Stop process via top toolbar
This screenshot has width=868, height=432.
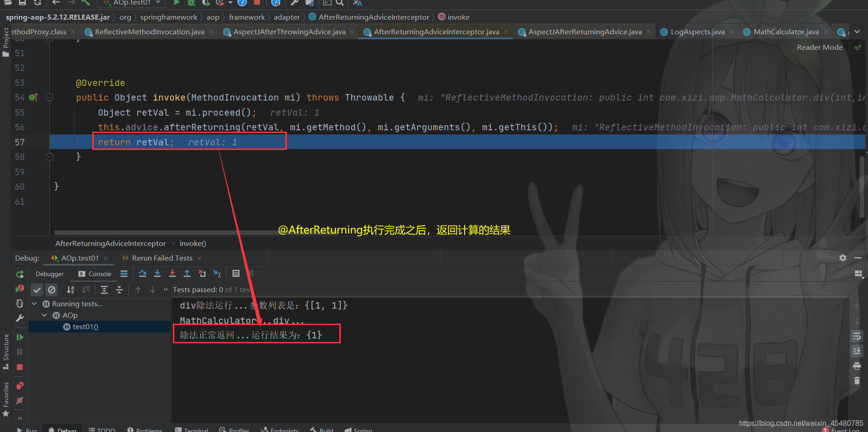pyautogui.click(x=257, y=3)
